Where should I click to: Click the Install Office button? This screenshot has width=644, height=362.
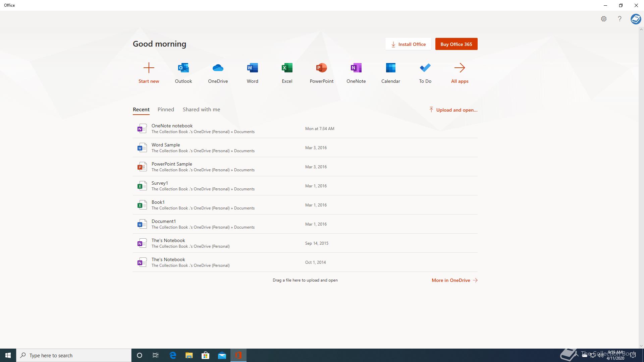(x=408, y=44)
